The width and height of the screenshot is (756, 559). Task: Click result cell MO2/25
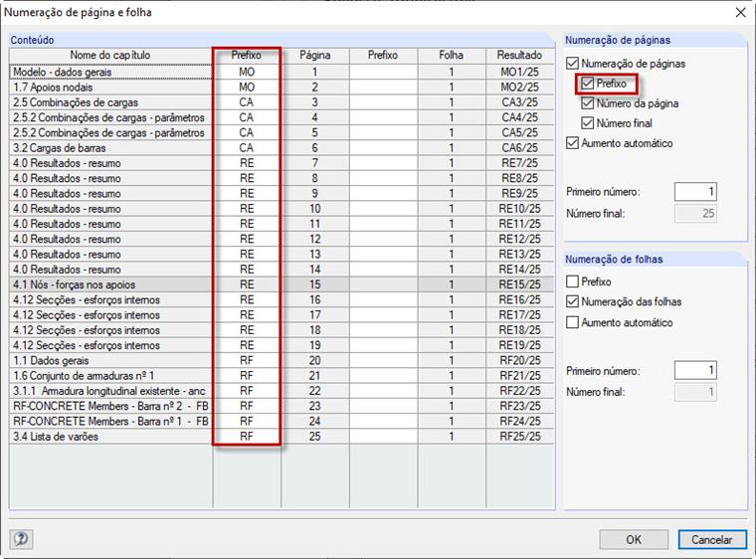tap(519, 88)
